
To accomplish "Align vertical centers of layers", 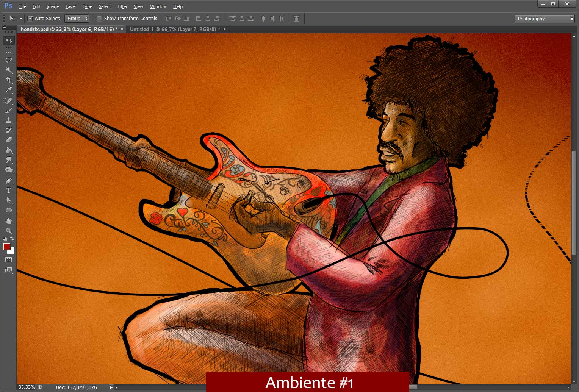I will point(178,19).
